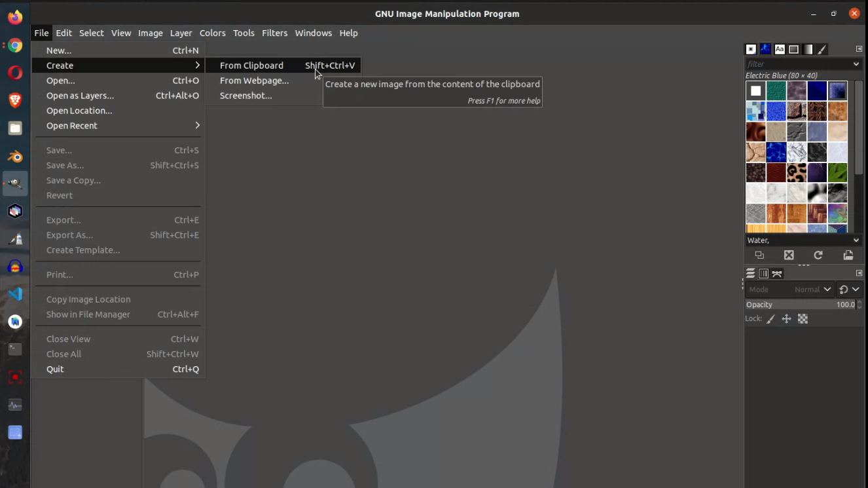The width and height of the screenshot is (868, 488).
Task: Open the Image menu
Action: 151,33
